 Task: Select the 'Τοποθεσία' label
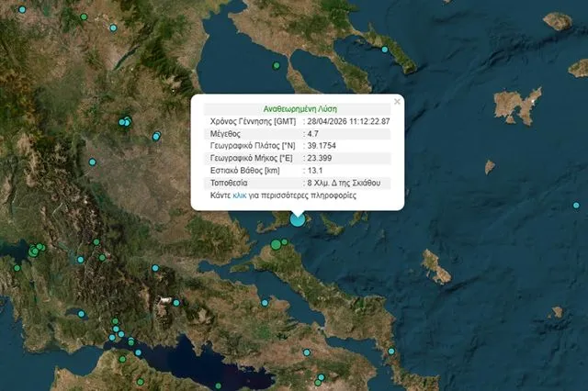click(x=229, y=184)
